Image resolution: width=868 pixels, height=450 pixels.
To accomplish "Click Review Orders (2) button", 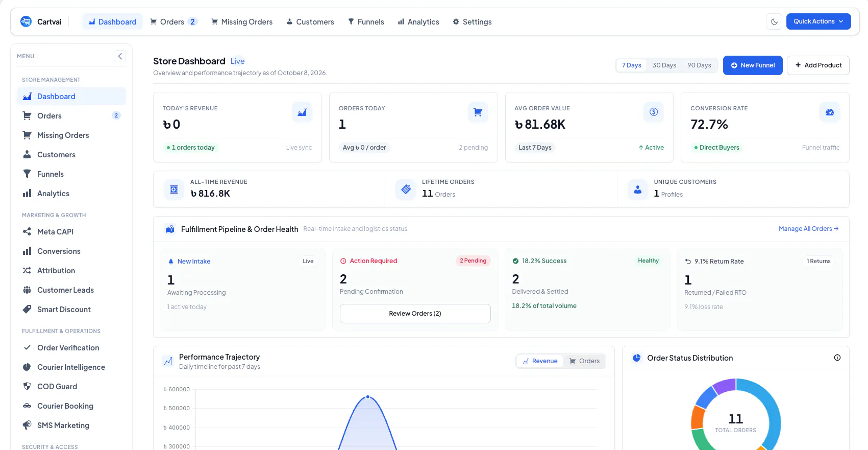I will [x=415, y=314].
